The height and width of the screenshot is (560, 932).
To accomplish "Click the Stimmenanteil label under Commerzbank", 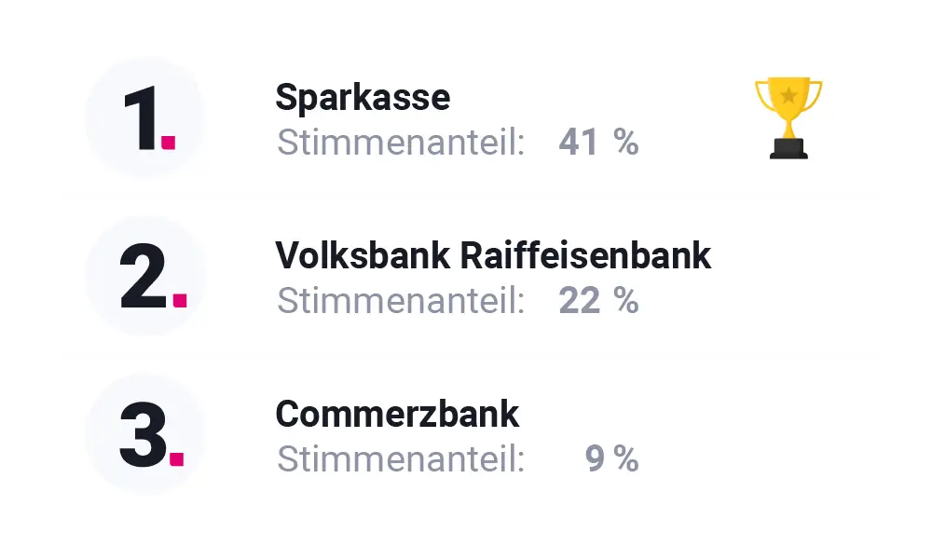I will pyautogui.click(x=401, y=459).
